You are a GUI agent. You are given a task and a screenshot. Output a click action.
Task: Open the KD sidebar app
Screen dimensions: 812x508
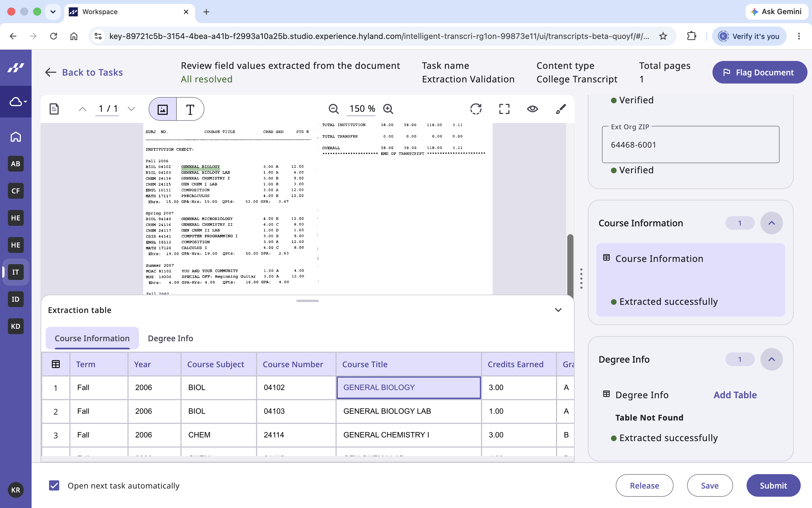tap(16, 326)
